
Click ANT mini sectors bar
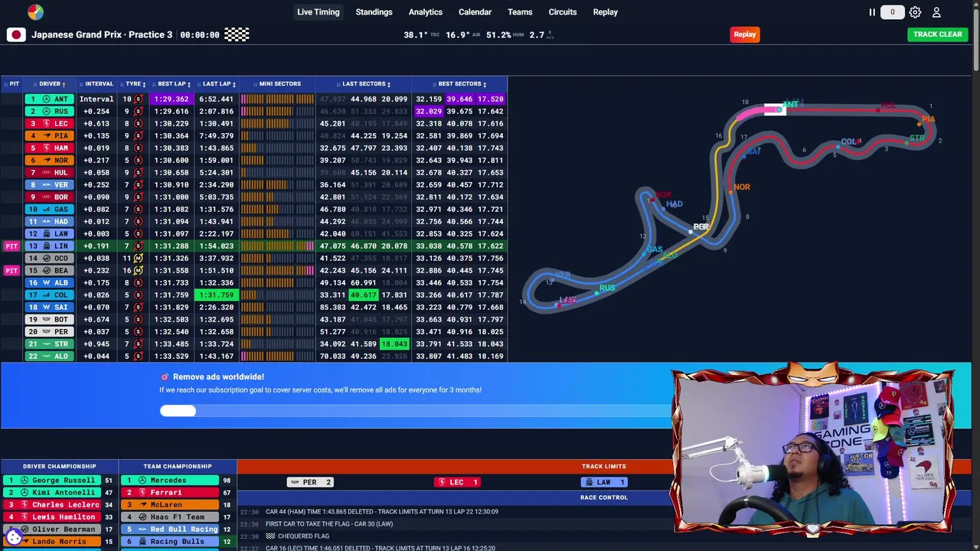click(x=277, y=99)
